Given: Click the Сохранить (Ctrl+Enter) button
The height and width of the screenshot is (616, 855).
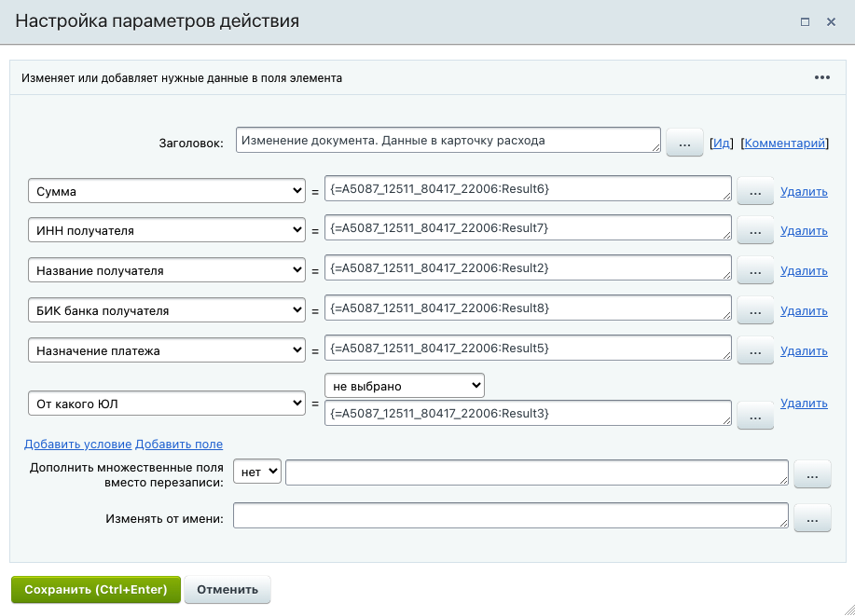Looking at the screenshot, I should (x=96, y=590).
